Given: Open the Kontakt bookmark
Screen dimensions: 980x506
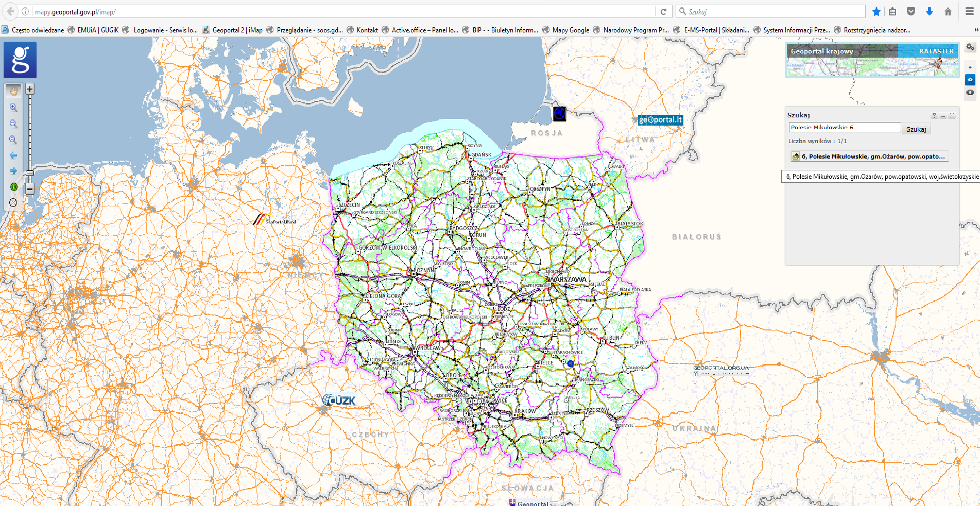Looking at the screenshot, I should click(363, 30).
